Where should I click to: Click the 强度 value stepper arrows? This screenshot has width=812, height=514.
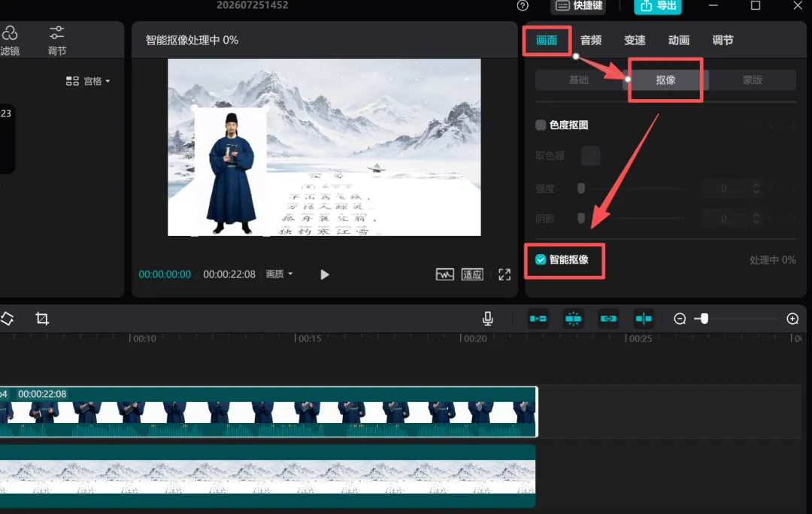point(756,189)
